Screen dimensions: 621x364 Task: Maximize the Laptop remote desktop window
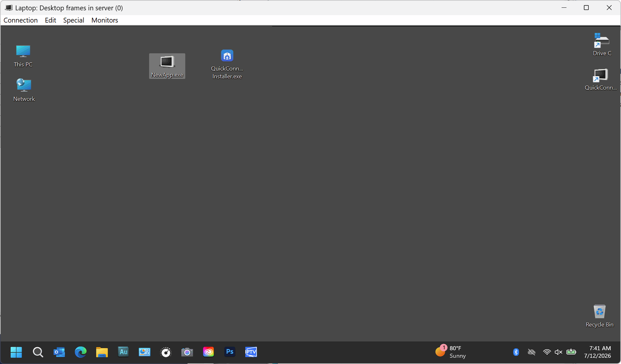pos(586,8)
